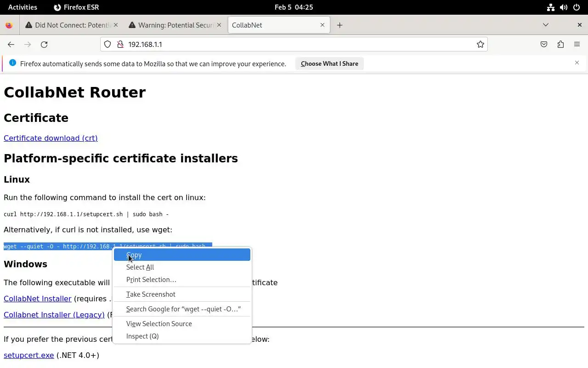The image size is (588, 368).
Task: Open network status icon in system tray
Action: [550, 7]
